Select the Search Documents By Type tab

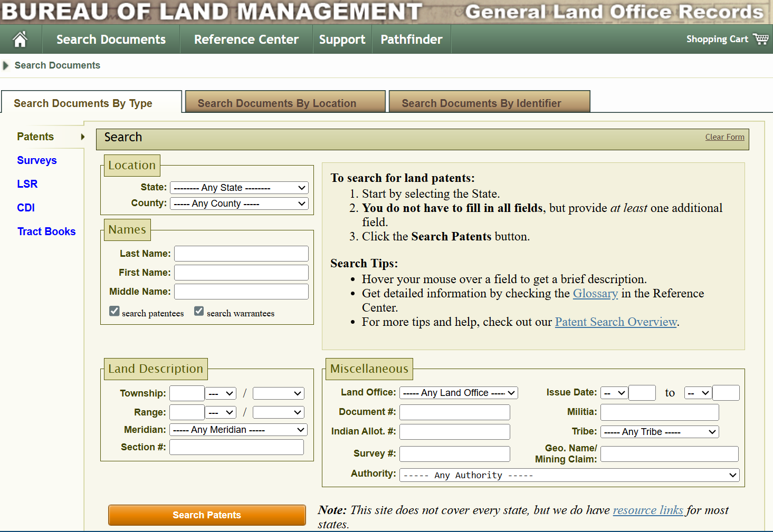pos(92,102)
